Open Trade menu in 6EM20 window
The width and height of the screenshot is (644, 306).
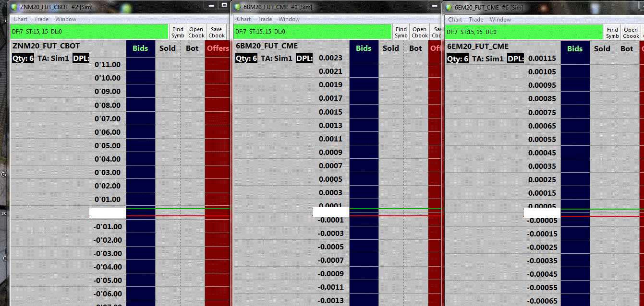476,20
